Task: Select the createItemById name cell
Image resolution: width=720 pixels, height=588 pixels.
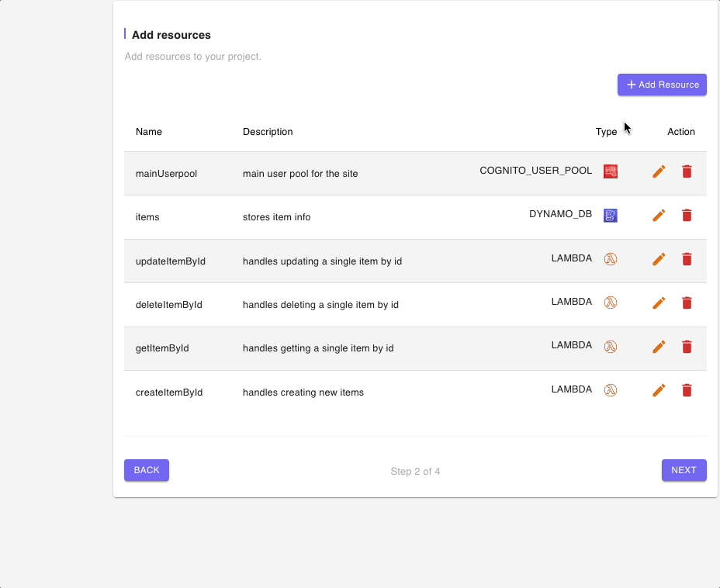Action: tap(169, 393)
